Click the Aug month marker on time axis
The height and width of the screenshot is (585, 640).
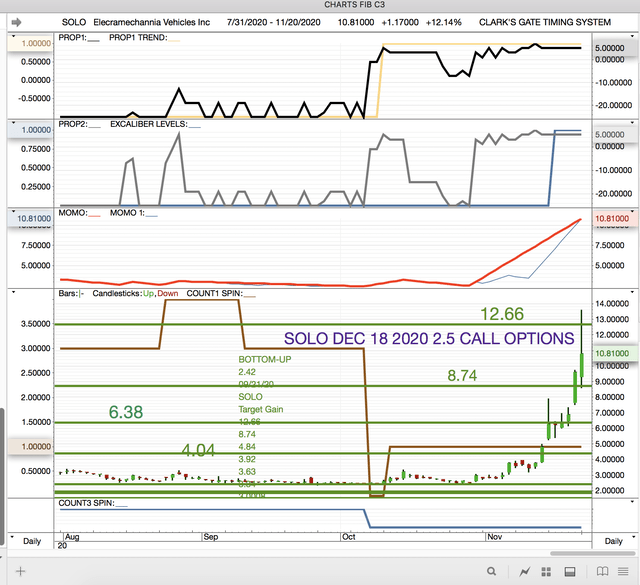click(x=72, y=537)
